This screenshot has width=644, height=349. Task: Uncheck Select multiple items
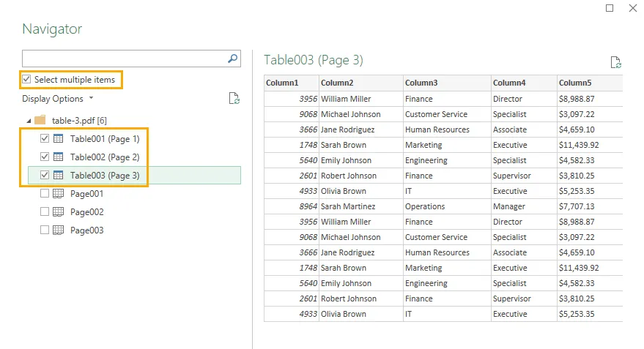(26, 79)
